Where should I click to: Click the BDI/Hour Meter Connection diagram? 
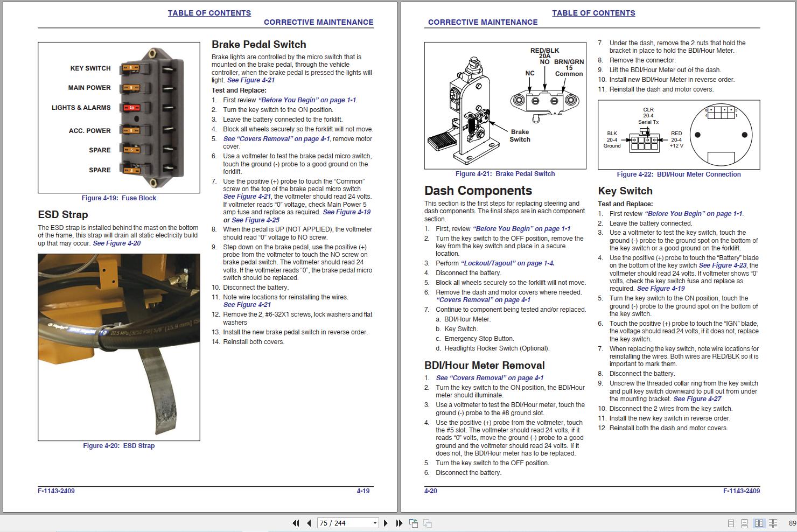pos(679,135)
